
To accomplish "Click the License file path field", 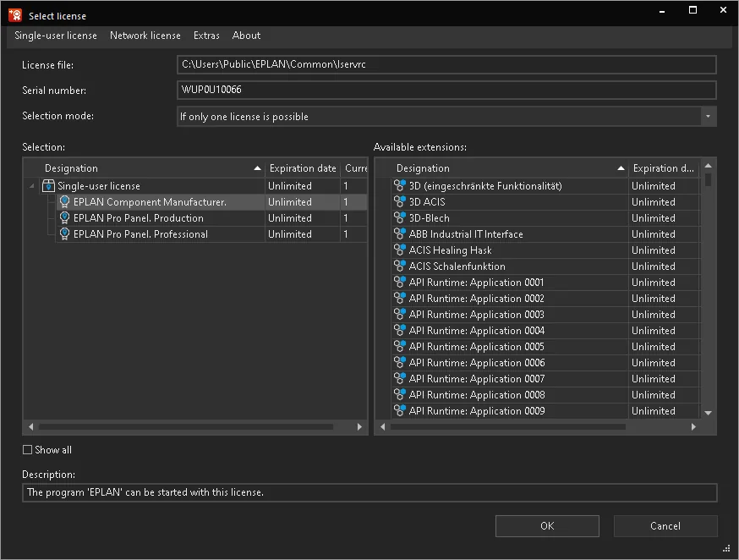I will coord(446,64).
